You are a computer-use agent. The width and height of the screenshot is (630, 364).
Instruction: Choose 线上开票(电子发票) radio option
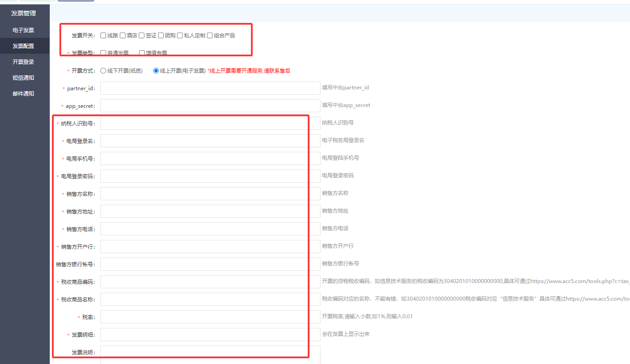(x=156, y=70)
